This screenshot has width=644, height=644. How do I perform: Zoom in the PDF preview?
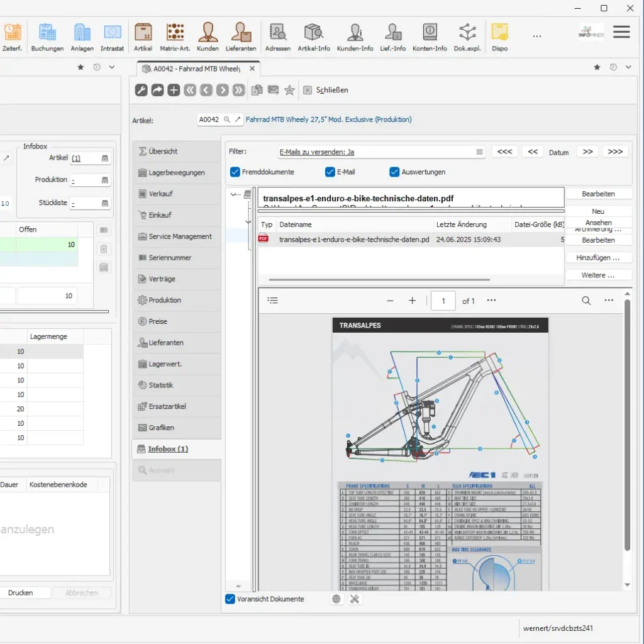(413, 301)
